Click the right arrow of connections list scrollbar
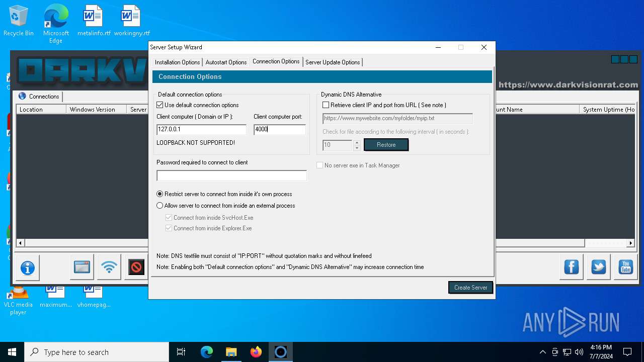The image size is (644, 362). pos(630,243)
